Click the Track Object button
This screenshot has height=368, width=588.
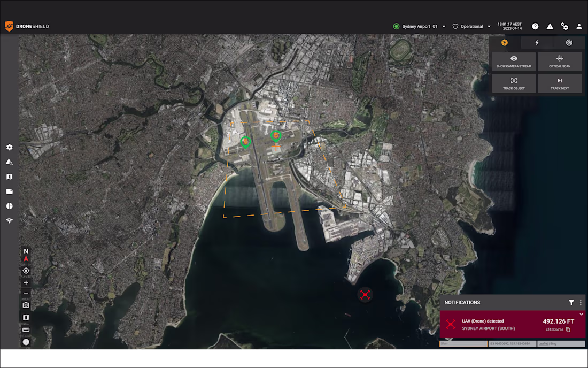point(514,83)
